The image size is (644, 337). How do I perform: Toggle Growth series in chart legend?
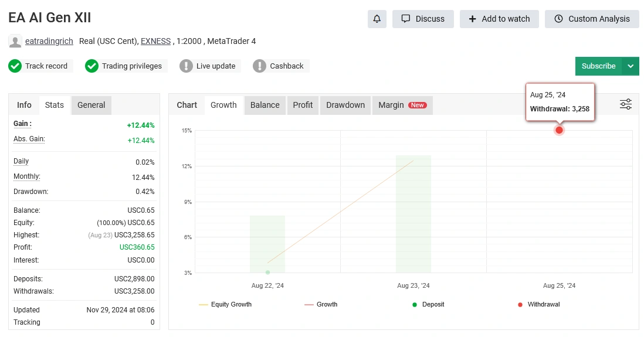click(x=321, y=305)
